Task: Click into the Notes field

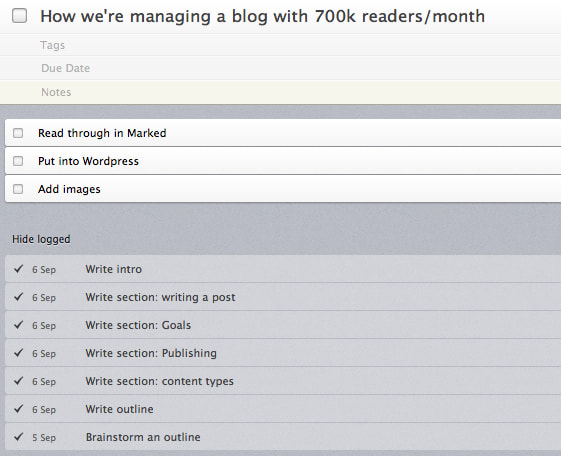Action: click(280, 92)
